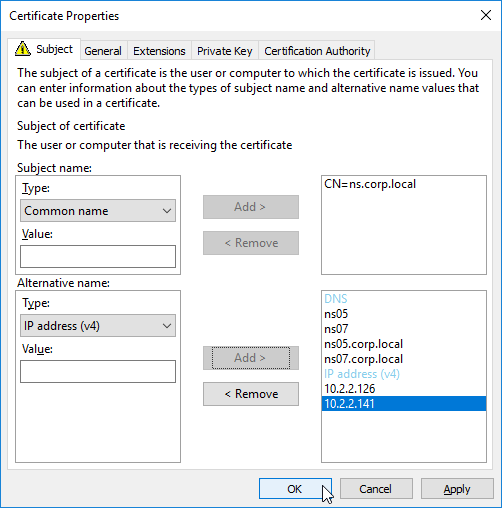Apply the certificate settings
The width and height of the screenshot is (502, 508).
pos(457,489)
